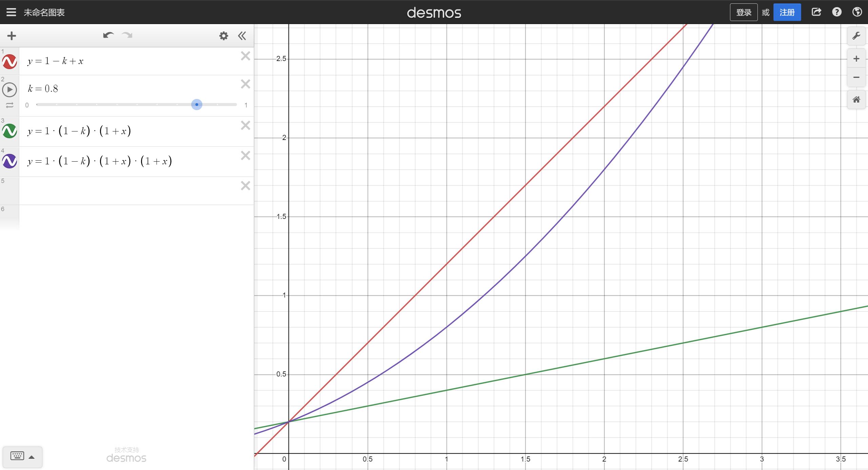Reset to default viewport home button

[856, 100]
